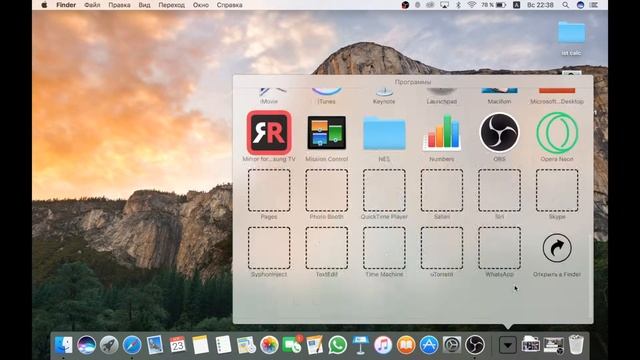Click the iMovie label in stack
Image resolution: width=640 pixels, height=360 pixels.
[269, 101]
